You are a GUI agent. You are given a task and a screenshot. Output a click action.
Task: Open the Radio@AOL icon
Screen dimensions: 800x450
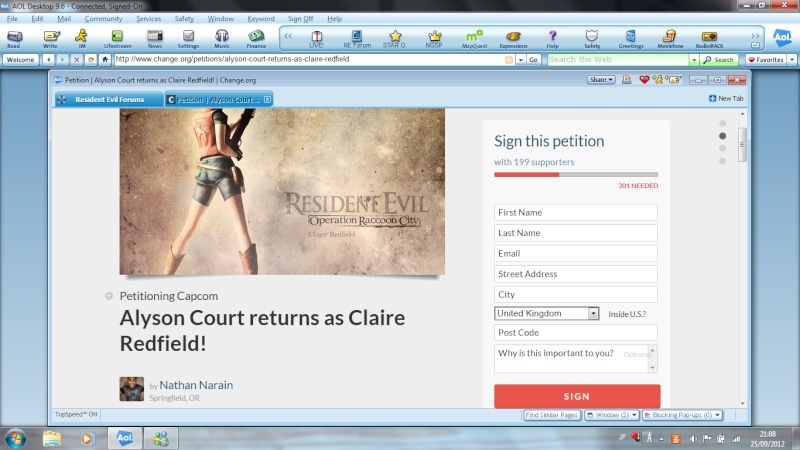(709, 38)
